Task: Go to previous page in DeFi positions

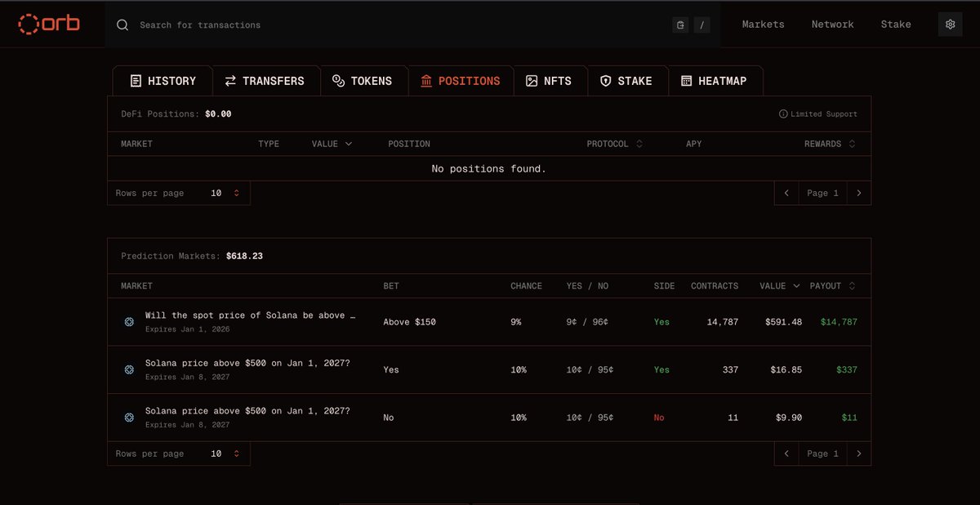Action: click(x=786, y=193)
